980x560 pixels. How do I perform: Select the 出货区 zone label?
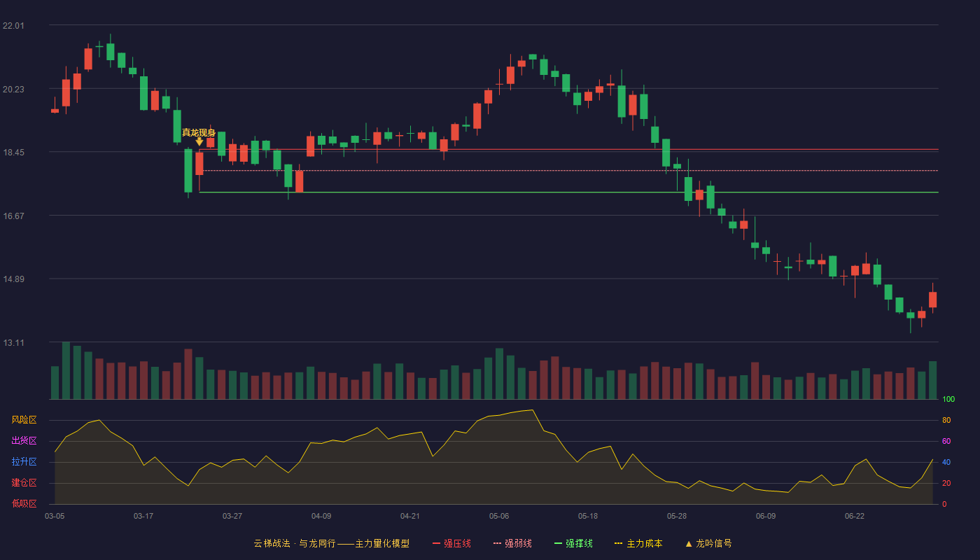coord(24,441)
